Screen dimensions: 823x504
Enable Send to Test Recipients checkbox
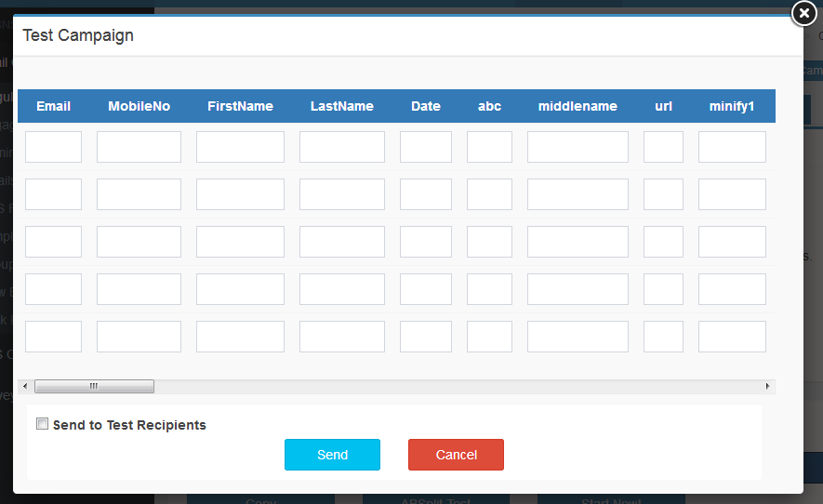42,424
